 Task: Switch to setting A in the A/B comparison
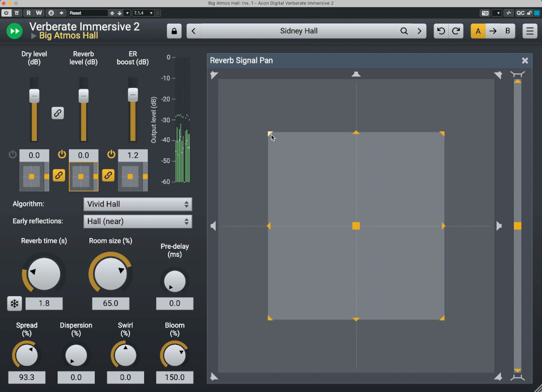[478, 31]
